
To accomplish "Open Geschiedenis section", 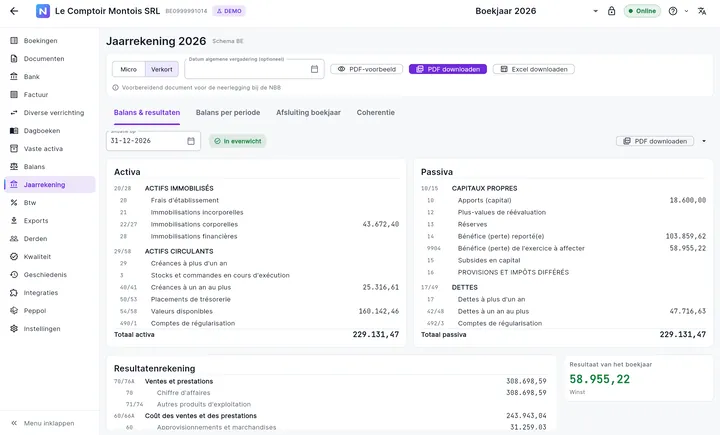I will (x=50, y=275).
